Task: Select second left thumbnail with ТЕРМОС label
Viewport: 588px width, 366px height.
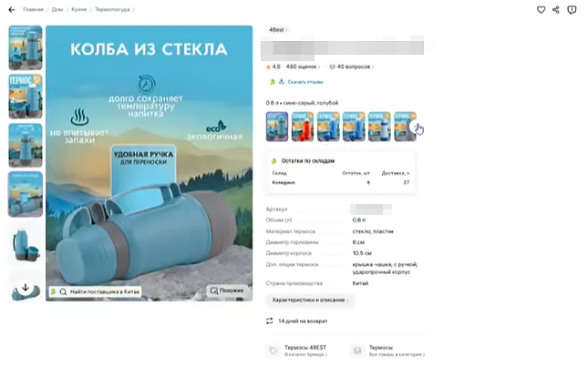Action: point(26,97)
